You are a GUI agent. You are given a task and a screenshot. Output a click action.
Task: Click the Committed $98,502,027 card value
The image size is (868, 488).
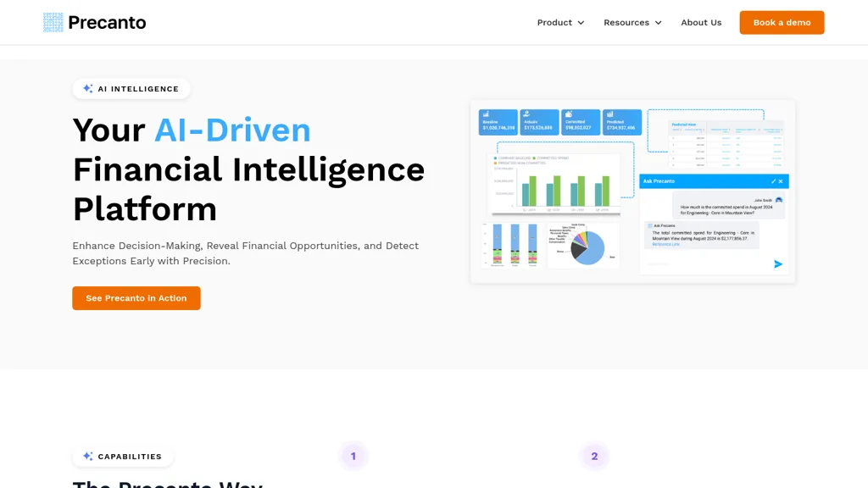point(578,128)
